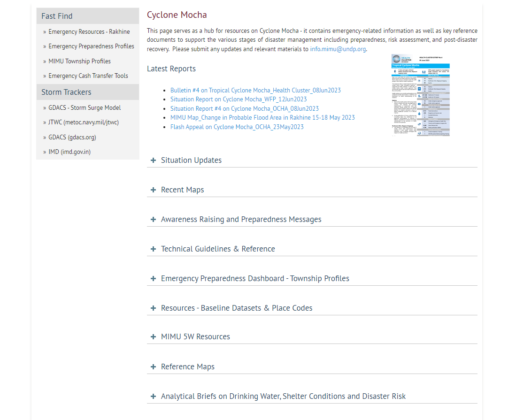Click plus icon for Awareness Raising section

[x=153, y=220]
